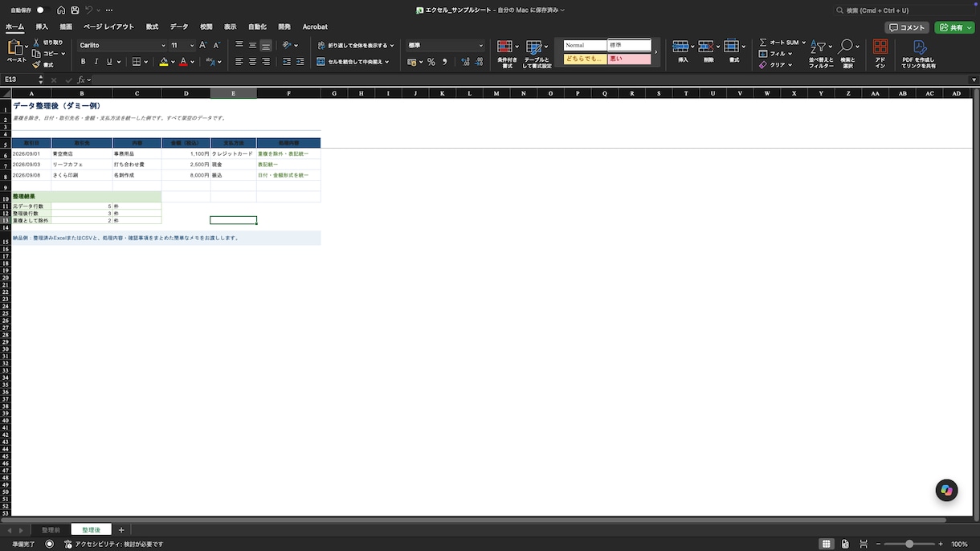The height and width of the screenshot is (551, 980).
Task: Increase font size with the larger A icon
Action: (203, 46)
